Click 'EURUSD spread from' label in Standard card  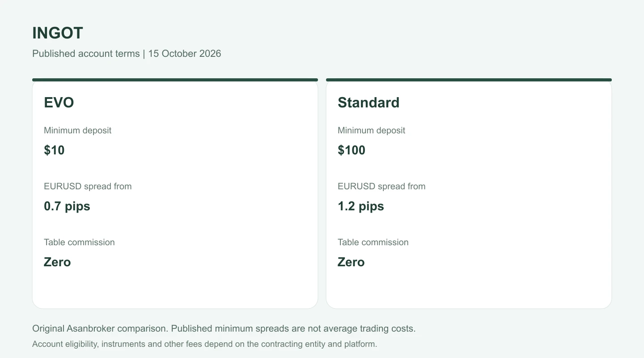(381, 187)
